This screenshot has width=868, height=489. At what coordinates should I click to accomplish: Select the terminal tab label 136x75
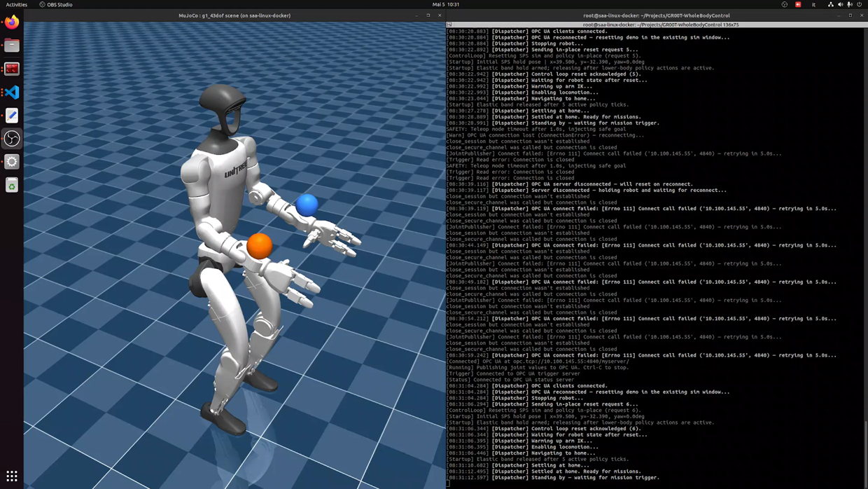661,25
